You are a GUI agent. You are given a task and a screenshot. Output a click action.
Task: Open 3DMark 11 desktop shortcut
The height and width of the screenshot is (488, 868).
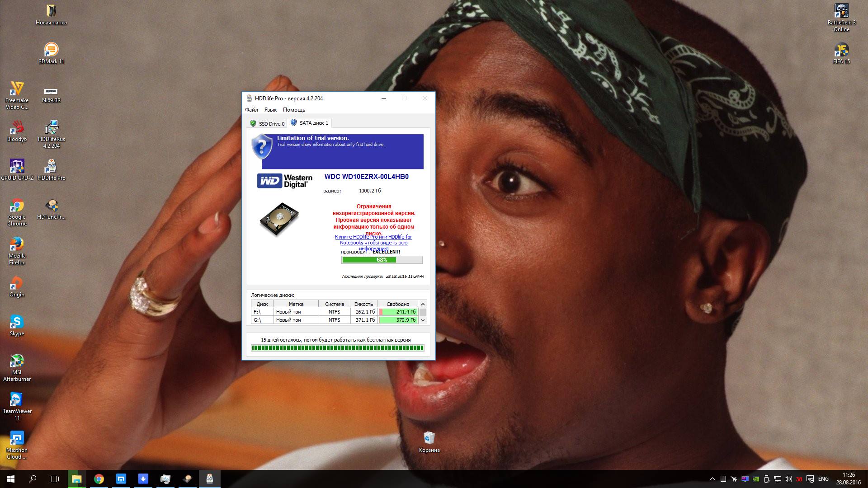coord(51,50)
